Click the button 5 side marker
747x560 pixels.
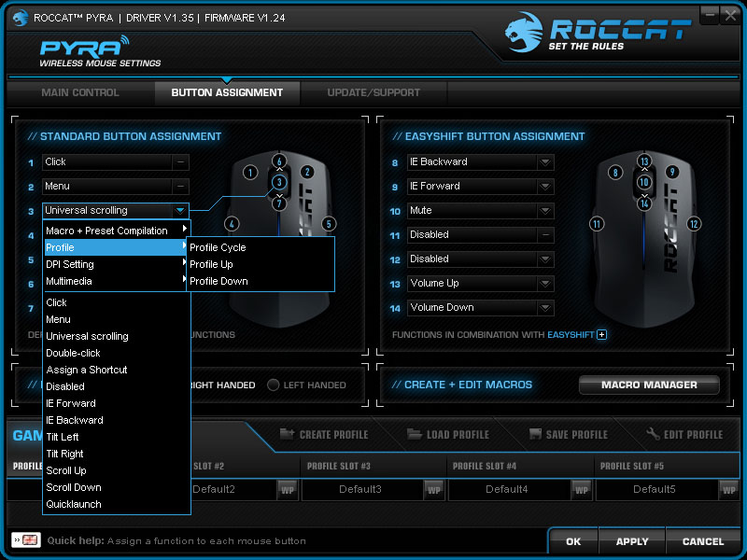tap(329, 224)
